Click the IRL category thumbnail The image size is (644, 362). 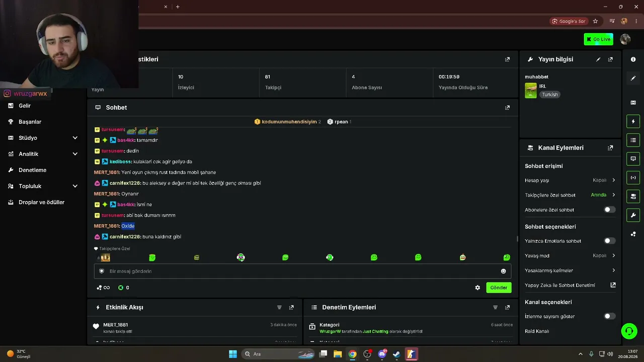click(531, 90)
